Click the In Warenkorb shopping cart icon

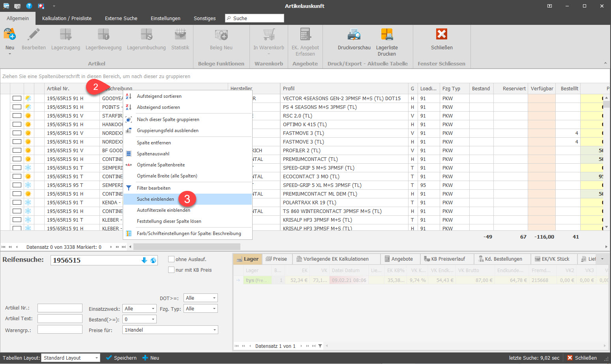269,35
